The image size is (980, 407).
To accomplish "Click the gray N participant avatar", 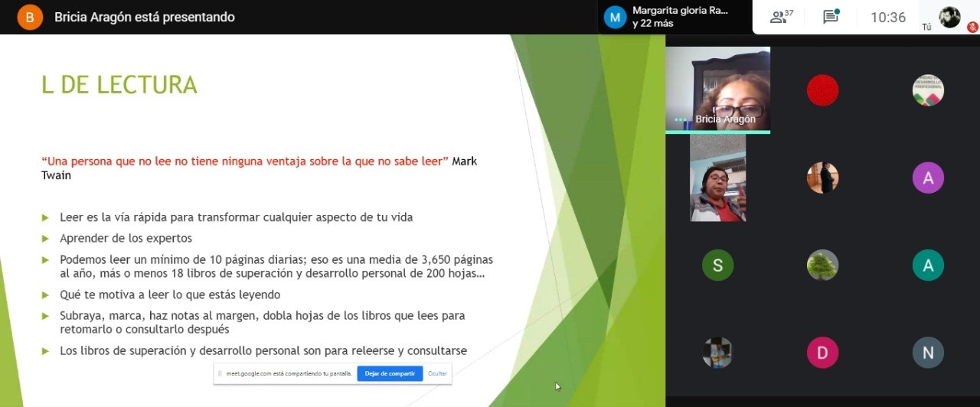I will [928, 353].
